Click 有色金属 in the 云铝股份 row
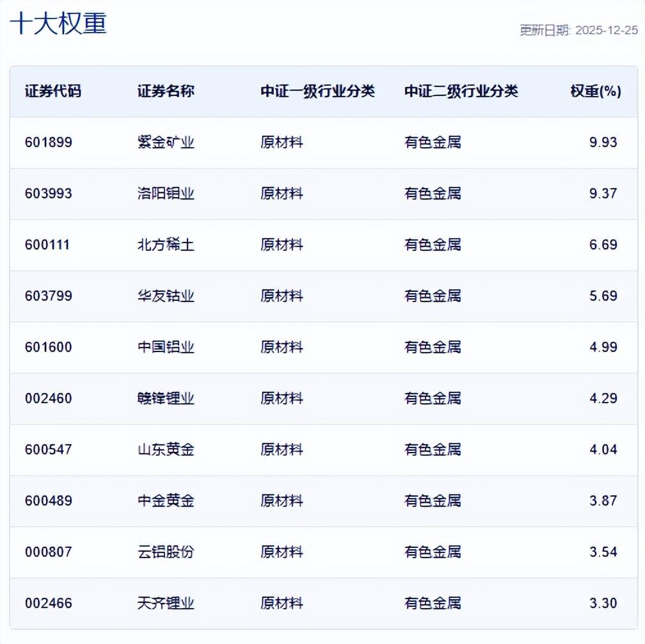 coord(433,552)
